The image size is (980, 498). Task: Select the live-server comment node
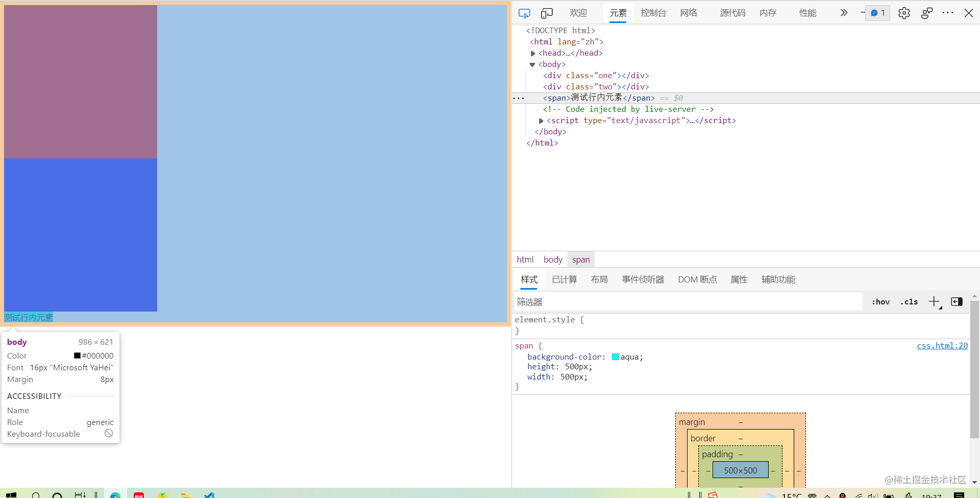[628, 109]
